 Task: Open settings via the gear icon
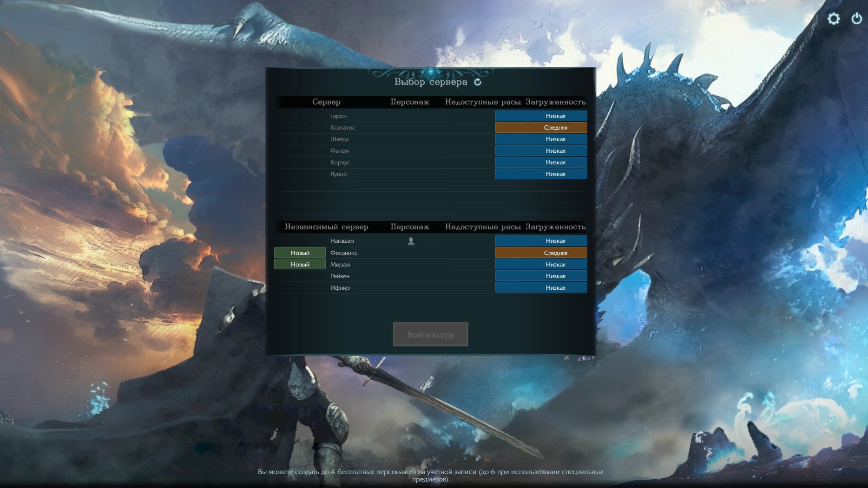tap(834, 19)
